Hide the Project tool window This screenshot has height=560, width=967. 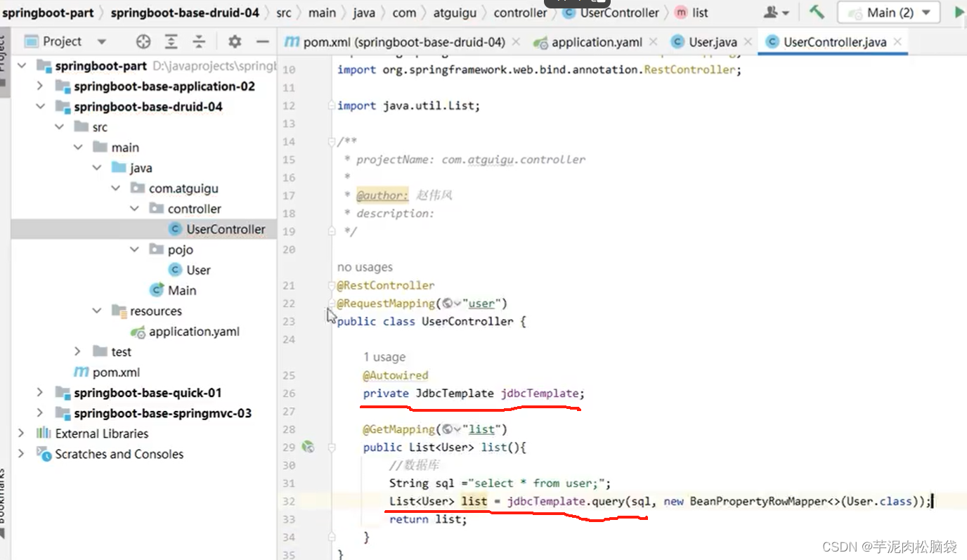262,41
